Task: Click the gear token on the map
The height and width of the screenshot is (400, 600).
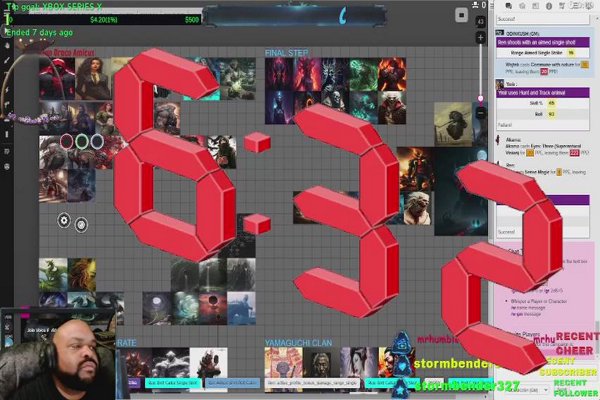Action: coord(64,220)
